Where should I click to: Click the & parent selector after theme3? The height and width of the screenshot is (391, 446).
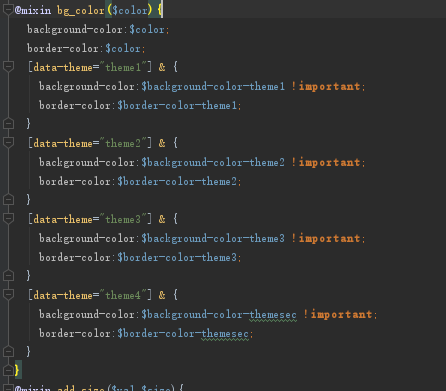tap(162, 220)
